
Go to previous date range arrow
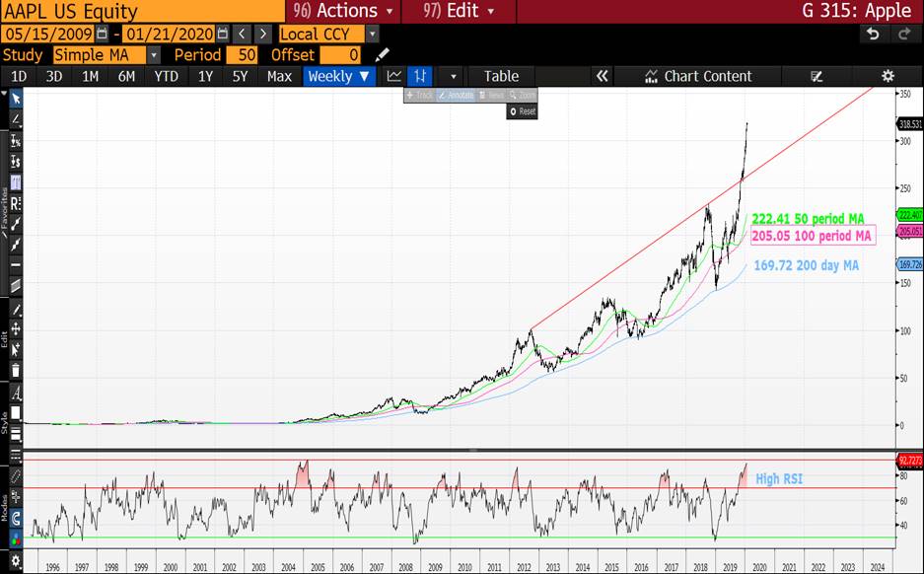pyautogui.click(x=242, y=34)
